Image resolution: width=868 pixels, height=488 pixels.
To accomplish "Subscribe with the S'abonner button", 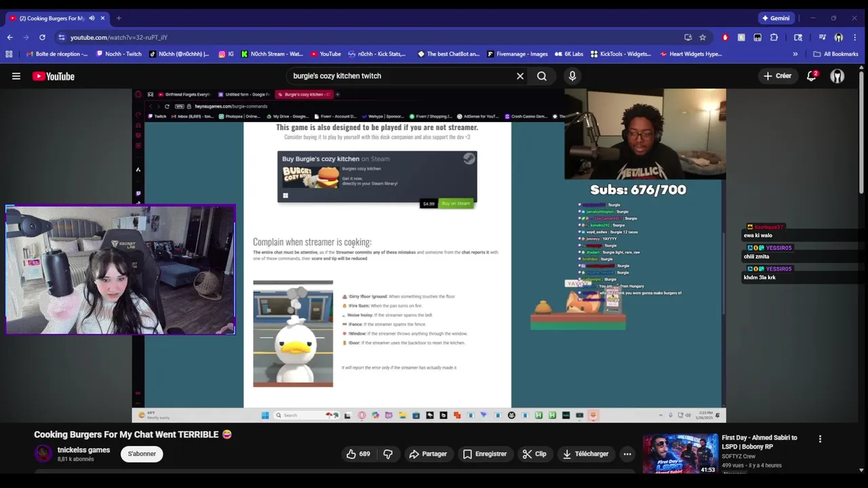I will [142, 453].
